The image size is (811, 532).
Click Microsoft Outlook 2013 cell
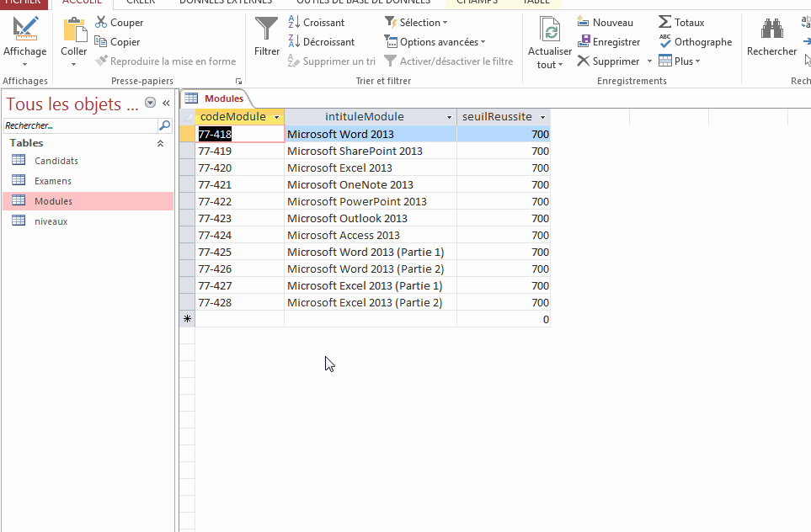(x=371, y=218)
